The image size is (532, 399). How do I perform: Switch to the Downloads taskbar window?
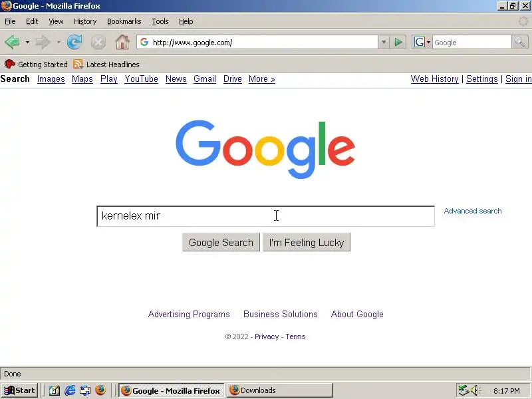point(280,390)
